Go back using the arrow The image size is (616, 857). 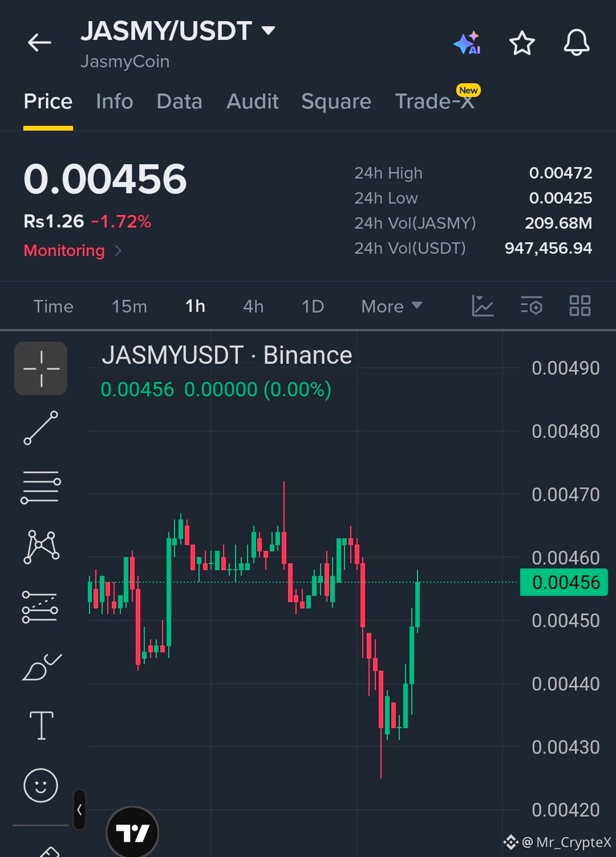pos(39,42)
